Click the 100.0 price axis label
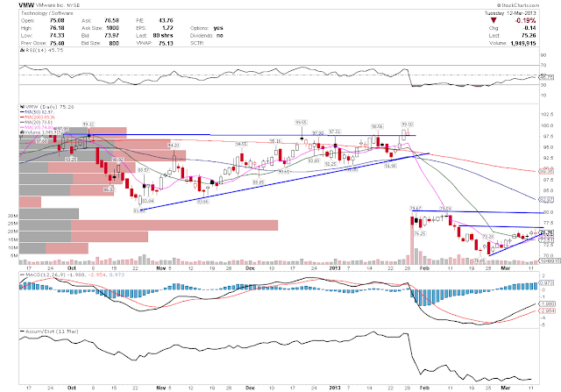This screenshot has width=561, height=392. click(549, 125)
